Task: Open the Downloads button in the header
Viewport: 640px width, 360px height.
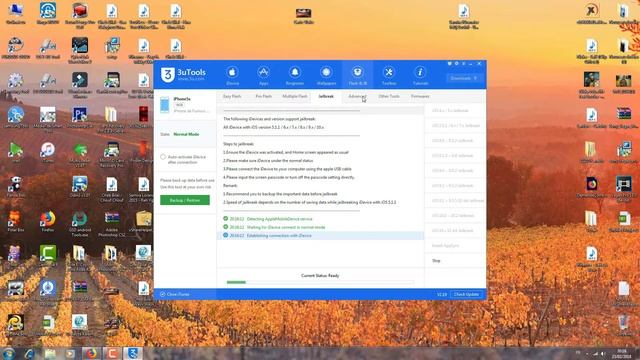Action: point(464,78)
